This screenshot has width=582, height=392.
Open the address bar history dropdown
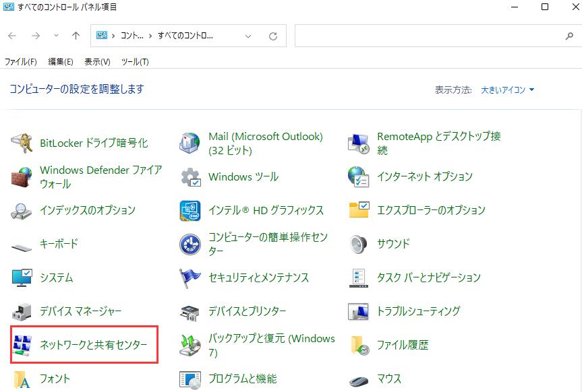pyautogui.click(x=249, y=36)
